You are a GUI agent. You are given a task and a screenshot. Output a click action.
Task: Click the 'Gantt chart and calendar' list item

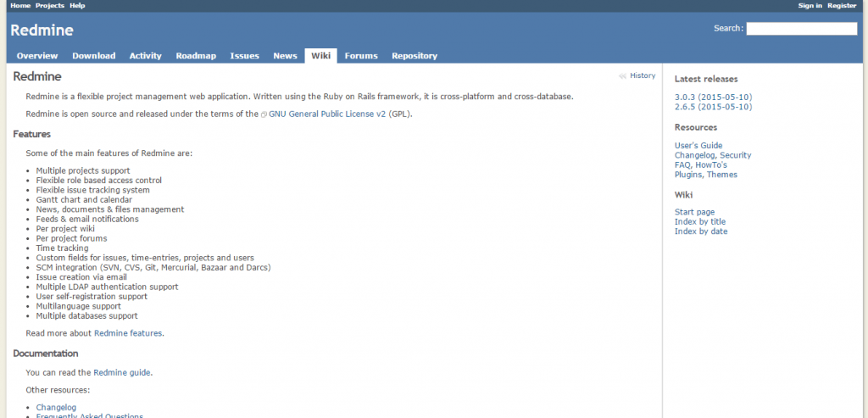click(x=84, y=199)
